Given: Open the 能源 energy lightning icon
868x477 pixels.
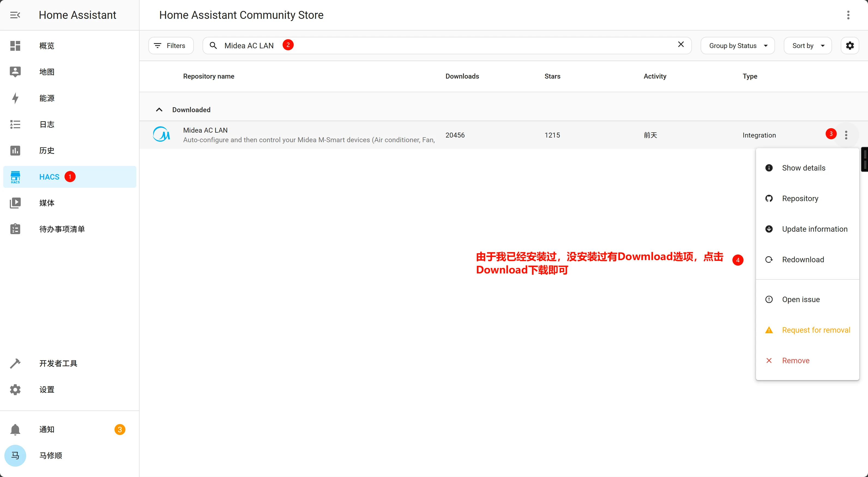Looking at the screenshot, I should (x=15, y=98).
